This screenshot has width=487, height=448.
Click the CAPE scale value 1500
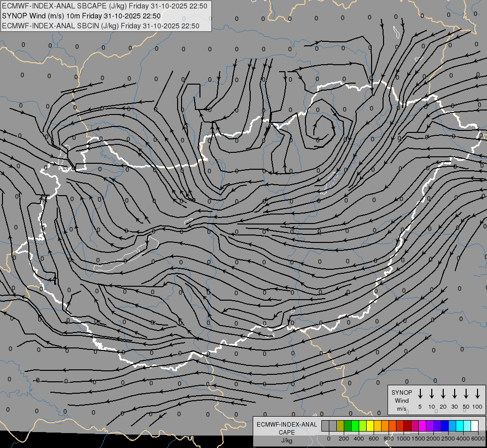(418, 439)
